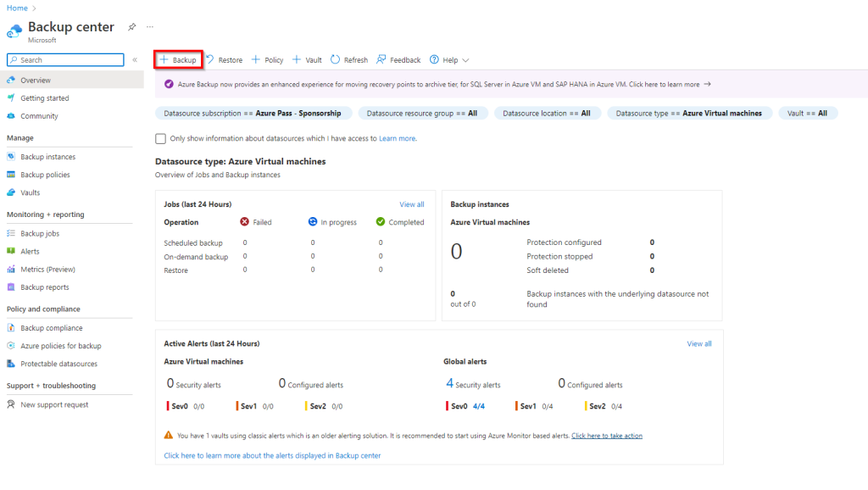Click the Backup compliance icon
This screenshot has height=490, width=868.
11,328
